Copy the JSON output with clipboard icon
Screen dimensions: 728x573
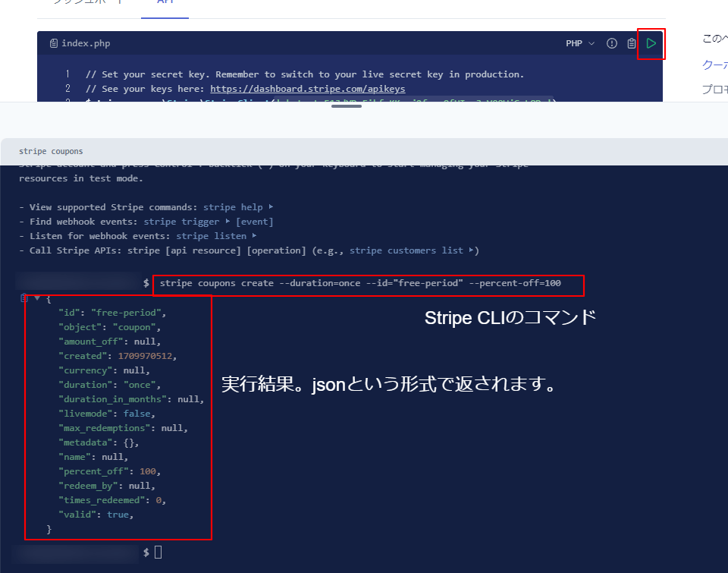24,298
